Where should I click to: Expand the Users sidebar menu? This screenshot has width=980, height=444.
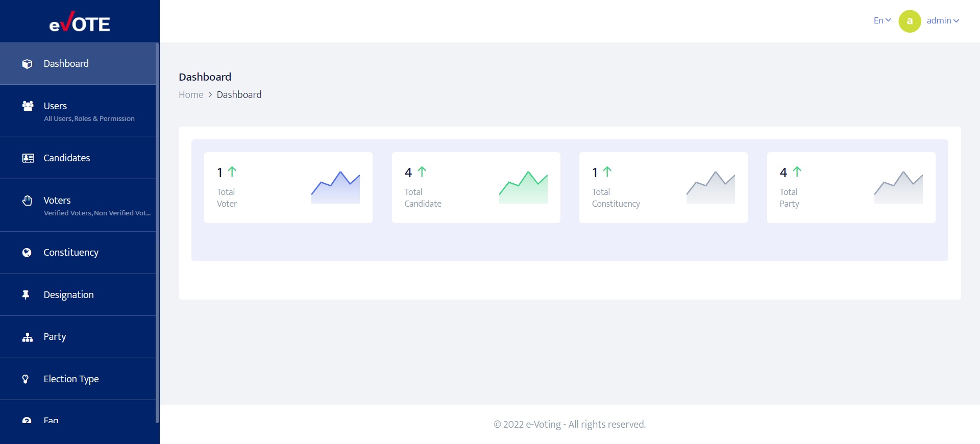pos(78,111)
